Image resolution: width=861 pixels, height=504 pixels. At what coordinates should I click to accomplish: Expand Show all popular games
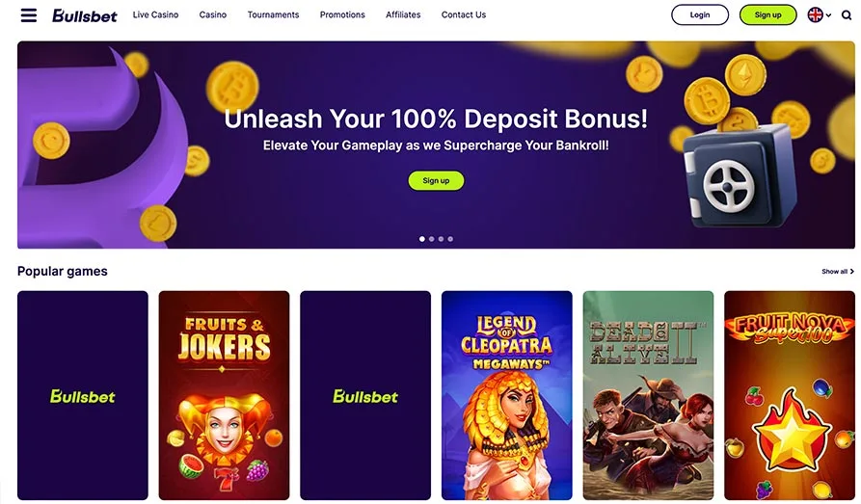(838, 271)
